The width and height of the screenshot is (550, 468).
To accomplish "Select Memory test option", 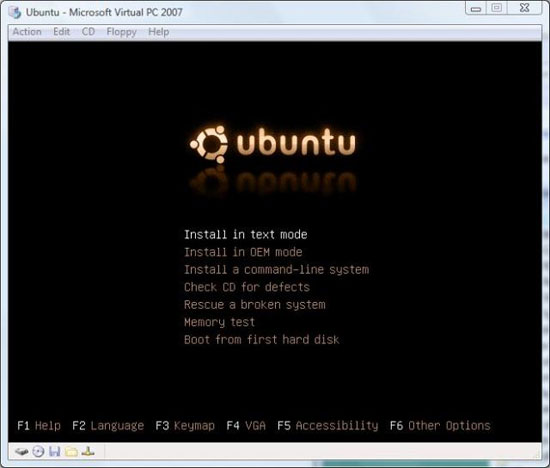I will pyautogui.click(x=220, y=322).
